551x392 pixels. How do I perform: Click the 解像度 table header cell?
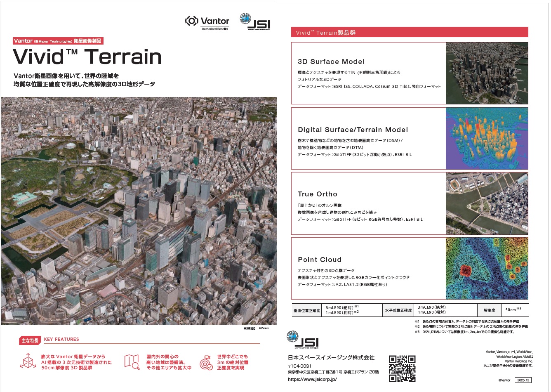(490, 310)
